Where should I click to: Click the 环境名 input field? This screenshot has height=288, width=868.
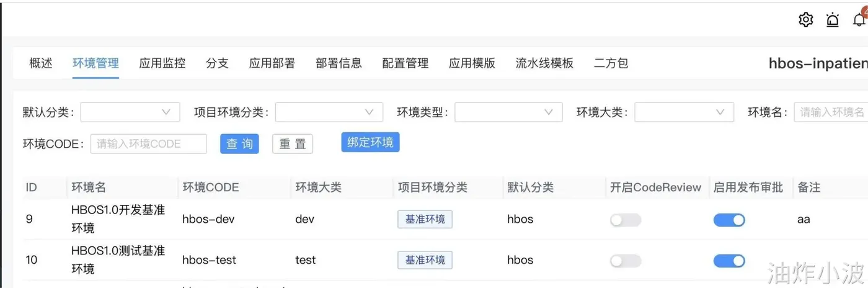pyautogui.click(x=831, y=112)
